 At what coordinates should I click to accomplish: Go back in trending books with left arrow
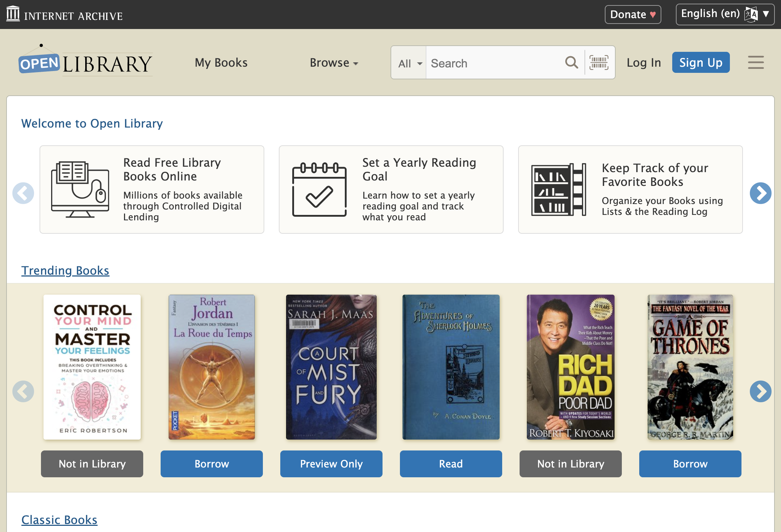coord(23,391)
